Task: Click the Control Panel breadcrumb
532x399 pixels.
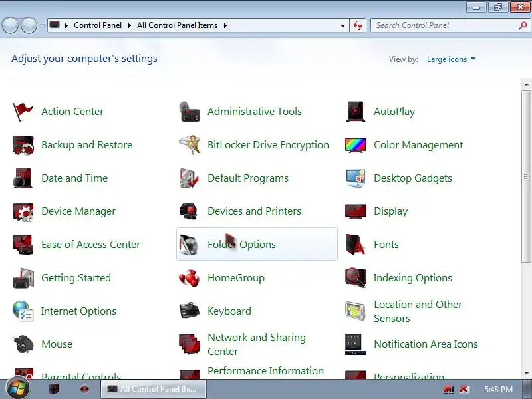Action: coord(98,25)
